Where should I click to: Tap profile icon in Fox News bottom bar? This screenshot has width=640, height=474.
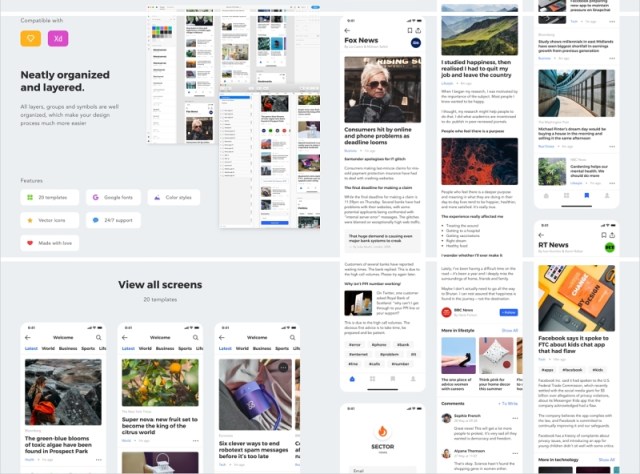[x=413, y=379]
